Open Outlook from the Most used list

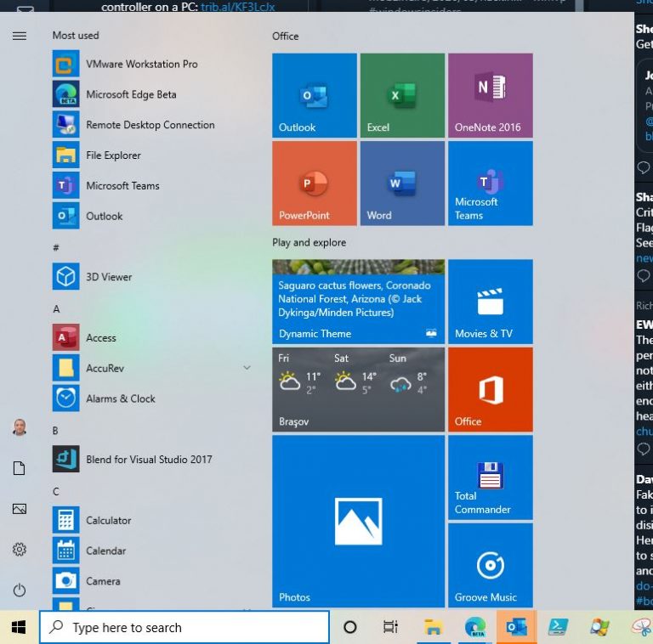click(x=152, y=216)
